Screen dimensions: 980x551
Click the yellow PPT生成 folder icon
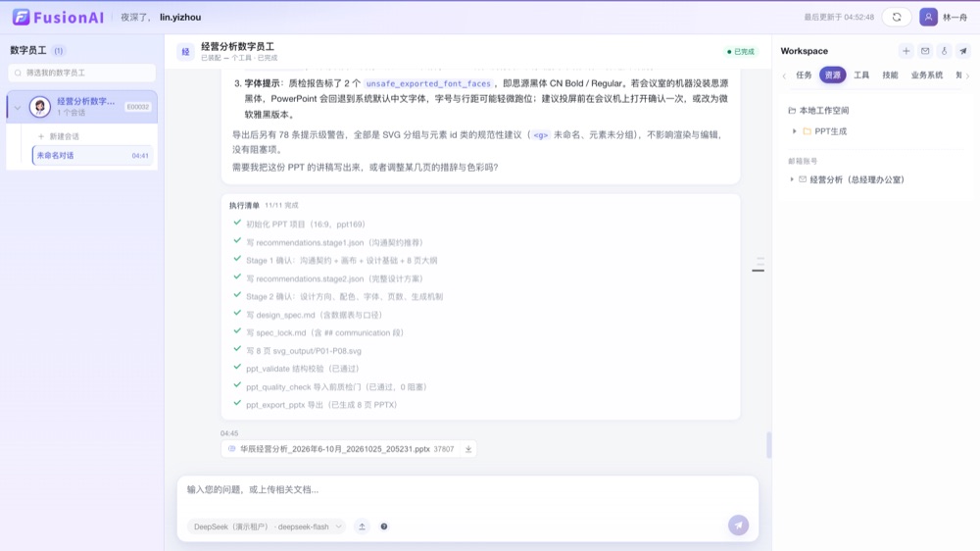807,131
